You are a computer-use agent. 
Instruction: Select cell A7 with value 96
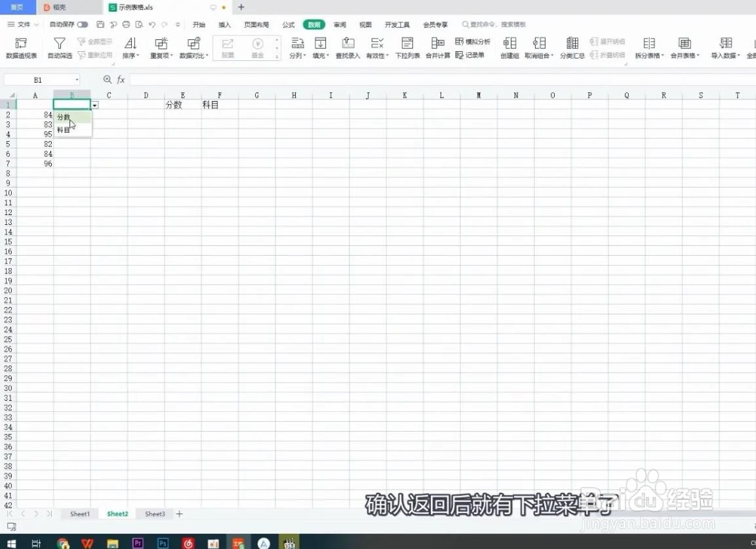click(x=35, y=163)
